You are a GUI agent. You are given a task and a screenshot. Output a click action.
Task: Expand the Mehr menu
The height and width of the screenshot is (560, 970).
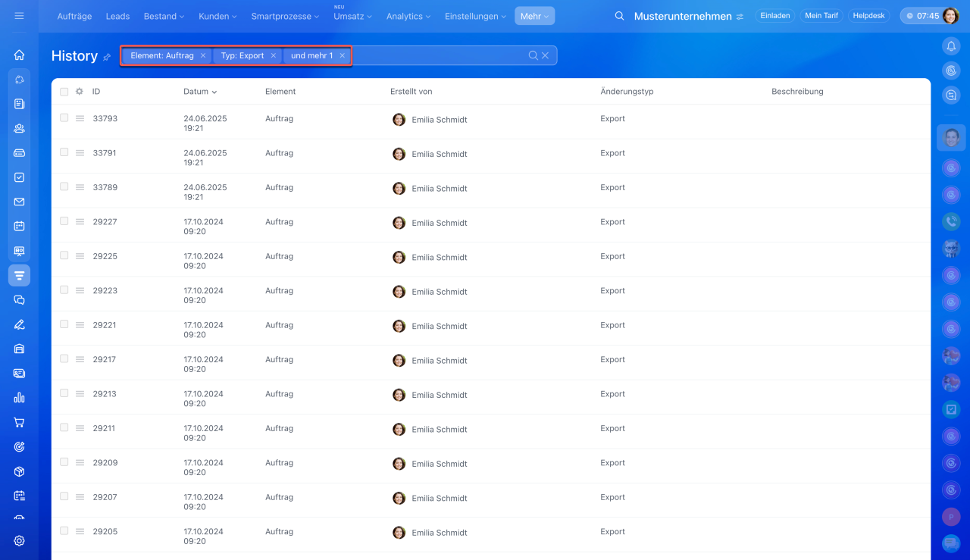(x=534, y=16)
